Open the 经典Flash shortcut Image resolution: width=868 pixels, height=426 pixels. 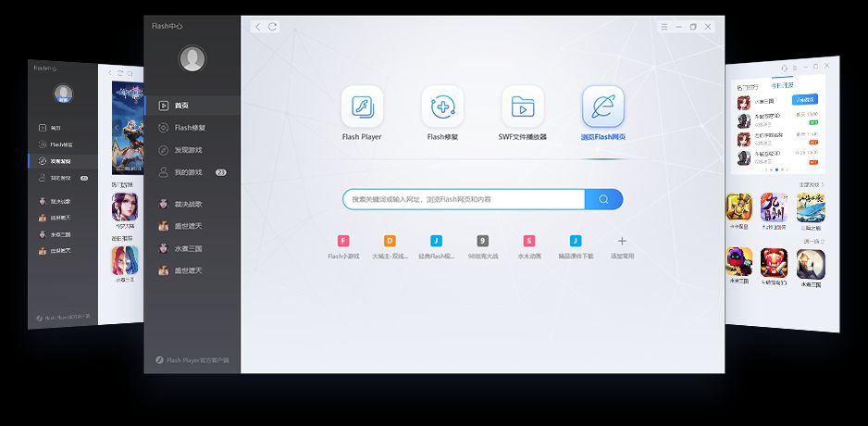pyautogui.click(x=436, y=247)
